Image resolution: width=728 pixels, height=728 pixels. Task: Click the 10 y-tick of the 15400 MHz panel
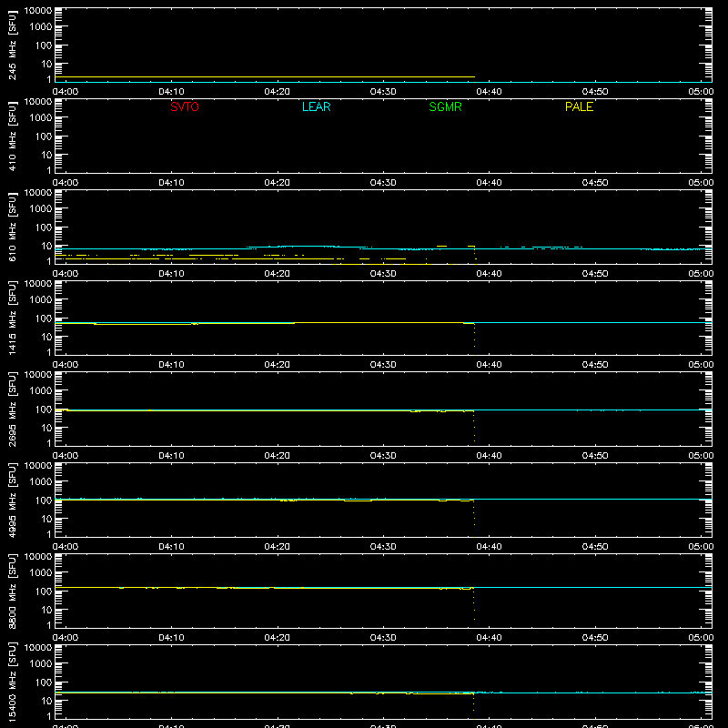[46, 701]
